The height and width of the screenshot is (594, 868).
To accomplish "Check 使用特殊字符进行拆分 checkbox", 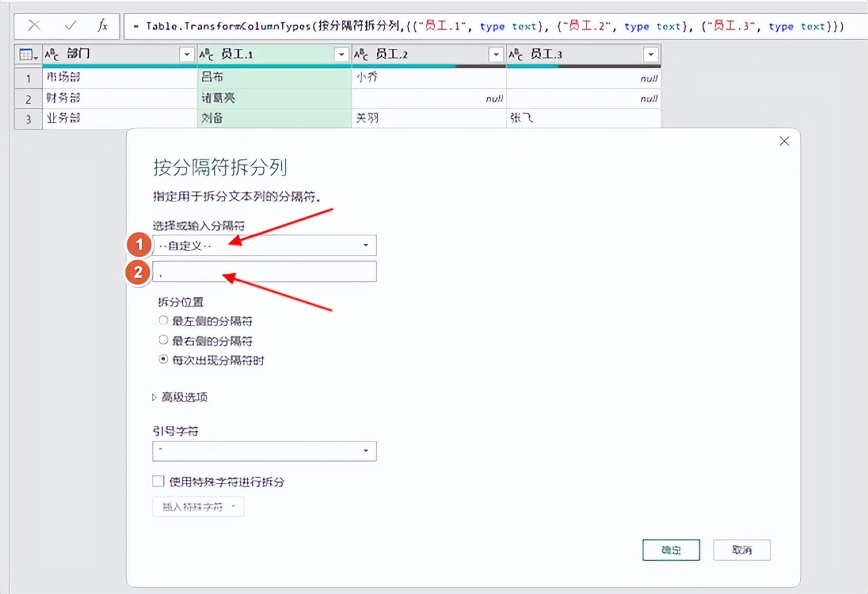I will pyautogui.click(x=159, y=481).
